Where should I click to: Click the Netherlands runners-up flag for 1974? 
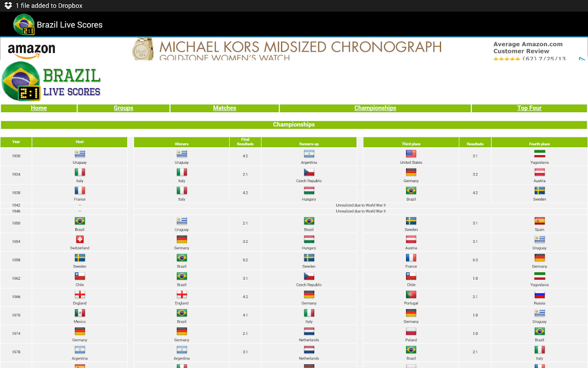[x=309, y=332]
